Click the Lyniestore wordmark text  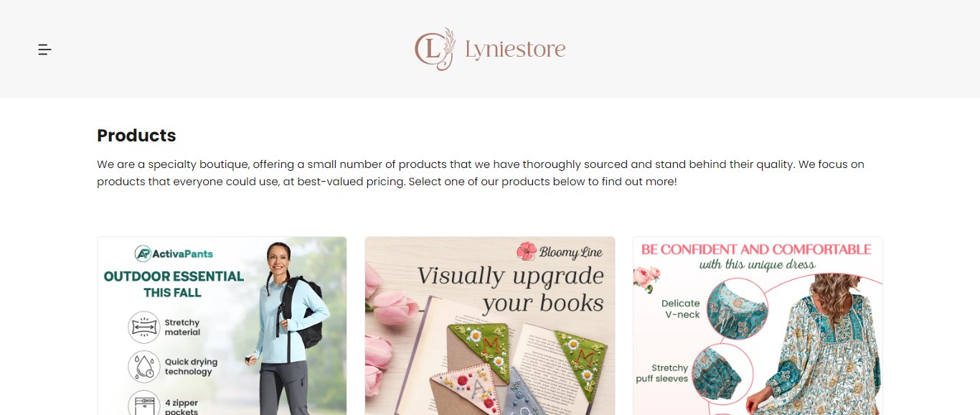click(x=515, y=50)
